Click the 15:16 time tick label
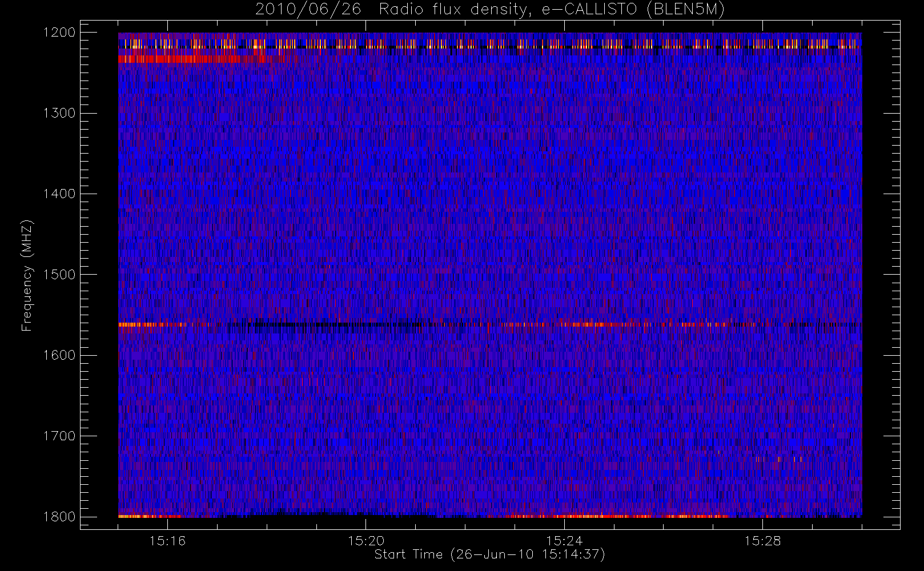The height and width of the screenshot is (571, 924). [167, 541]
